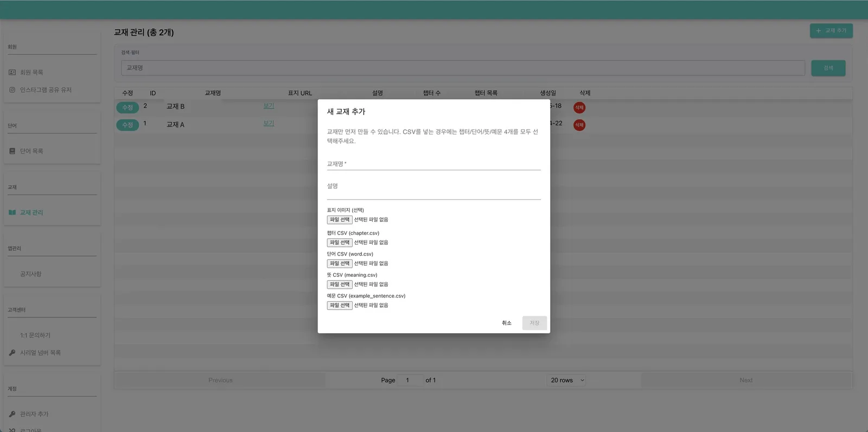
Task: Open 시리얼 넘버 목록 menu item
Action: [x=40, y=353]
